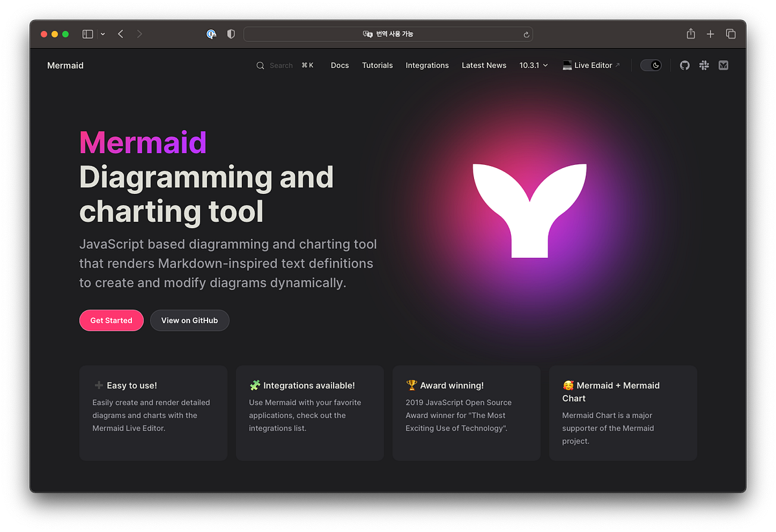Click the blue extension icon near address bar
Image resolution: width=776 pixels, height=532 pixels.
point(211,34)
